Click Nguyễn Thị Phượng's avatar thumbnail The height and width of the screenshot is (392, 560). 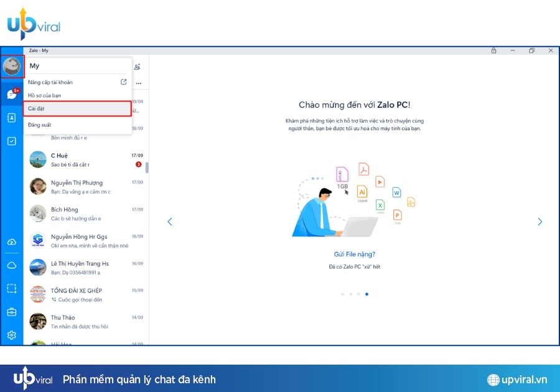[x=38, y=187]
